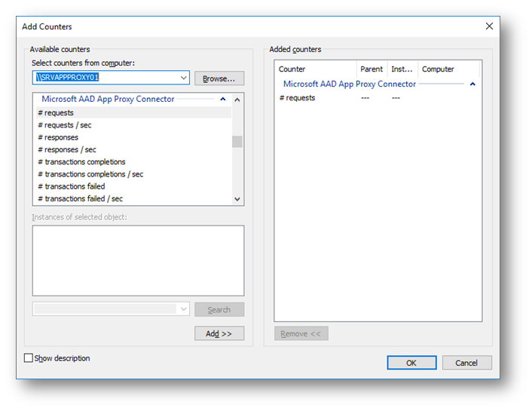Viewport: 532px width, 411px height.
Task: Click the instances of selected object box
Action: (x=138, y=260)
